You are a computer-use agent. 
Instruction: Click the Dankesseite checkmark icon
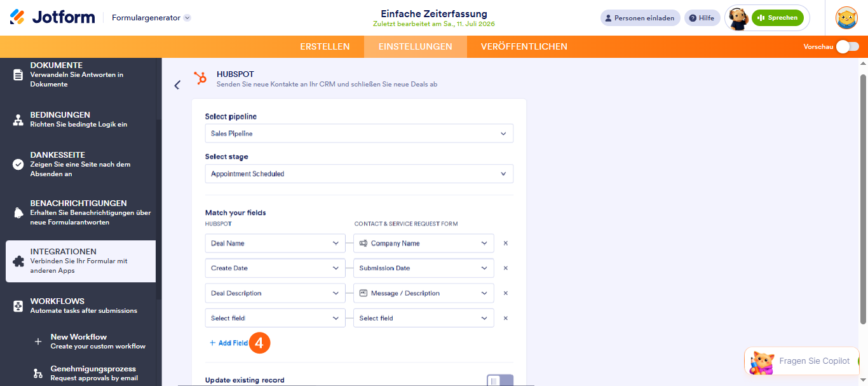(18, 164)
